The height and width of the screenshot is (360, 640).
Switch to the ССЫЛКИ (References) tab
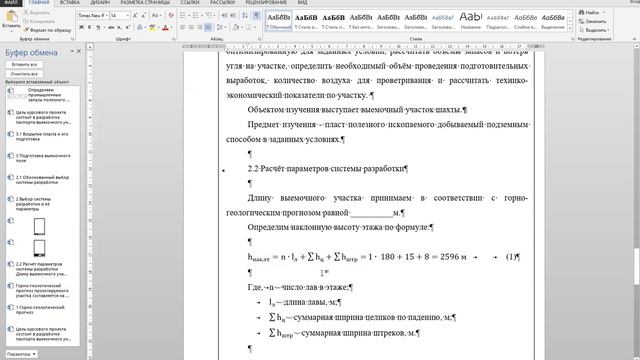pos(190,2)
